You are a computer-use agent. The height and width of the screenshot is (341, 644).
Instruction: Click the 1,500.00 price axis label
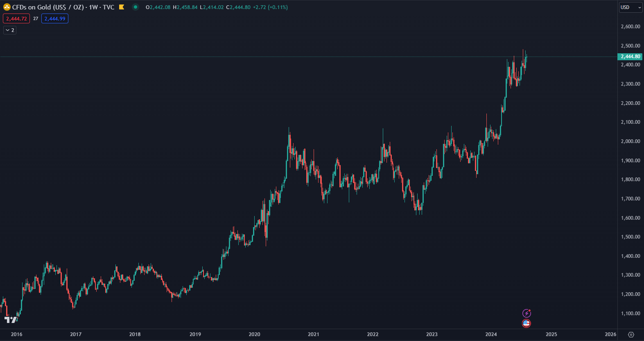click(630, 237)
